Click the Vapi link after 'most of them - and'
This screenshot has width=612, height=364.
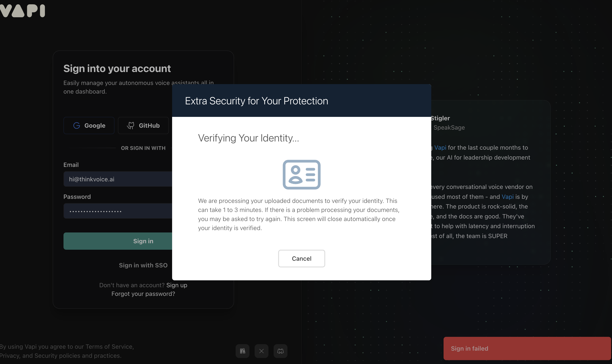point(507,197)
